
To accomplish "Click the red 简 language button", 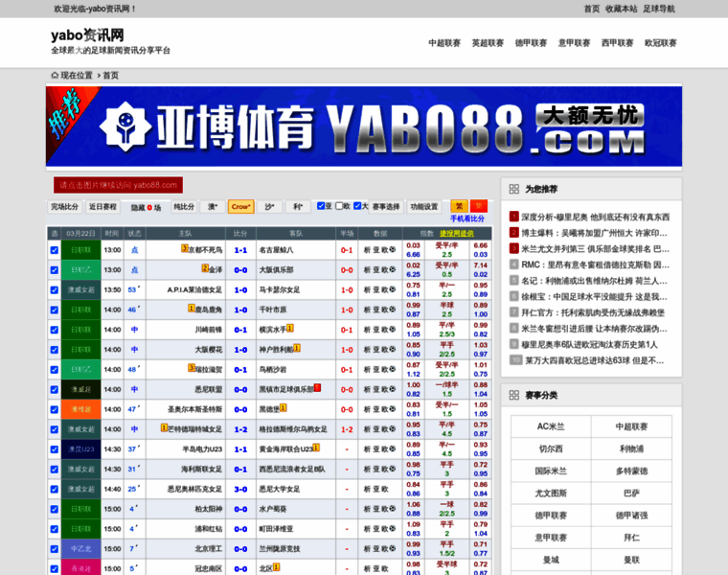I will click(479, 206).
